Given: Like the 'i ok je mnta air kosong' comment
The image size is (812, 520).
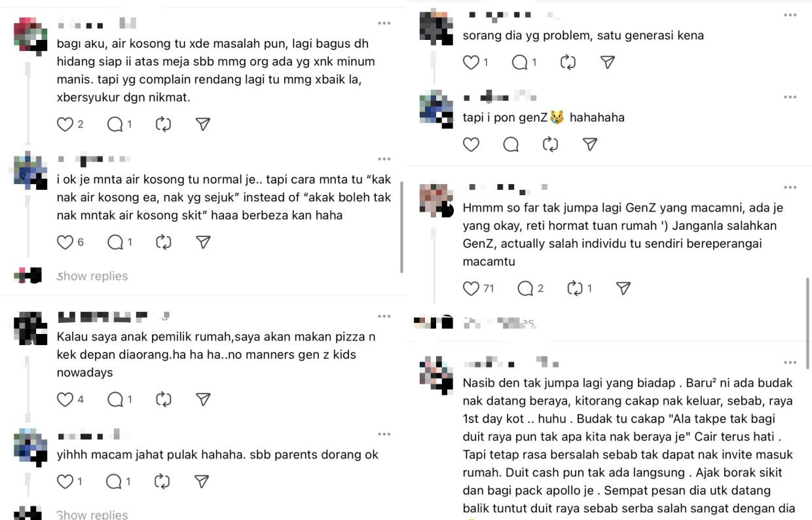Looking at the screenshot, I should tap(65, 242).
